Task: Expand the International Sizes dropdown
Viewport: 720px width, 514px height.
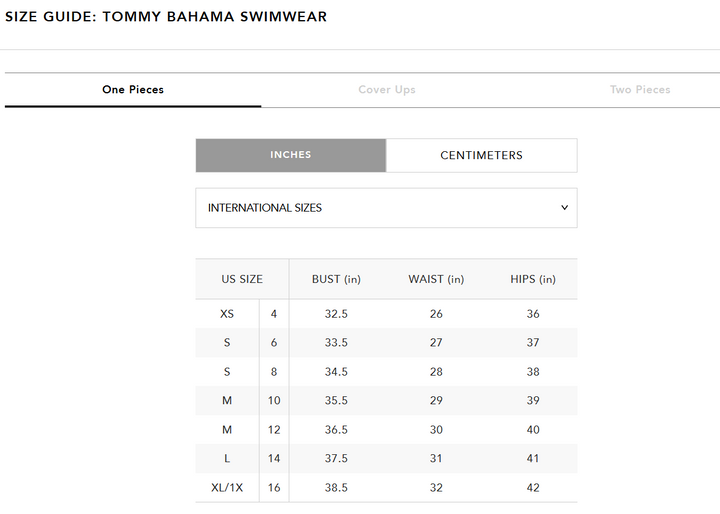Action: [386, 208]
